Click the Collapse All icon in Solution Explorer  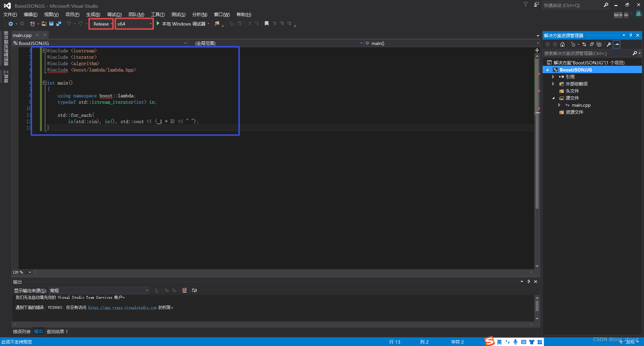pyautogui.click(x=592, y=44)
